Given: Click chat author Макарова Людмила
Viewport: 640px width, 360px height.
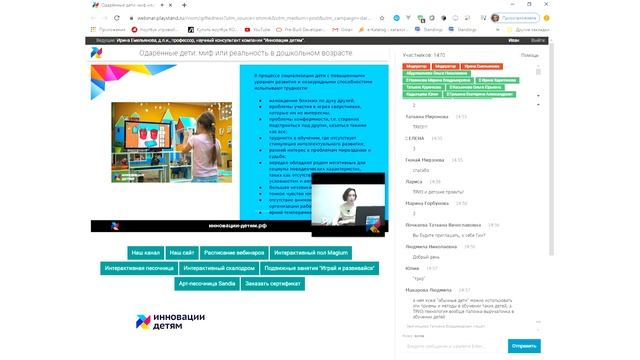Looking at the screenshot, I should [429, 290].
